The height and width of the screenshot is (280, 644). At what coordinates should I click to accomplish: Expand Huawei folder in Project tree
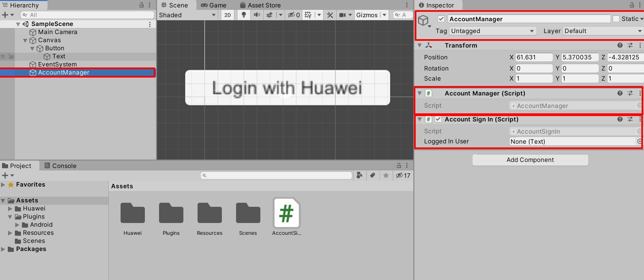(10, 208)
